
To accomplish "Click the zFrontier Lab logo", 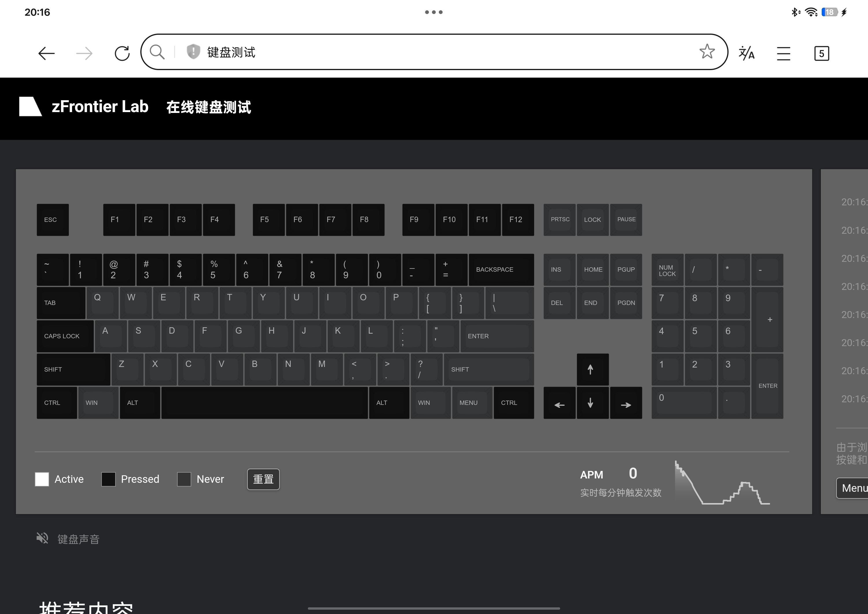I will (31, 106).
